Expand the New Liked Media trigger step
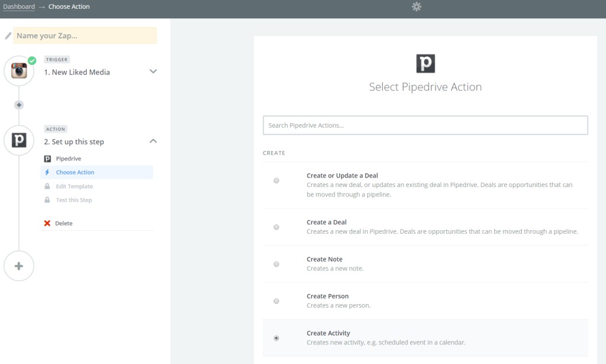 153,72
